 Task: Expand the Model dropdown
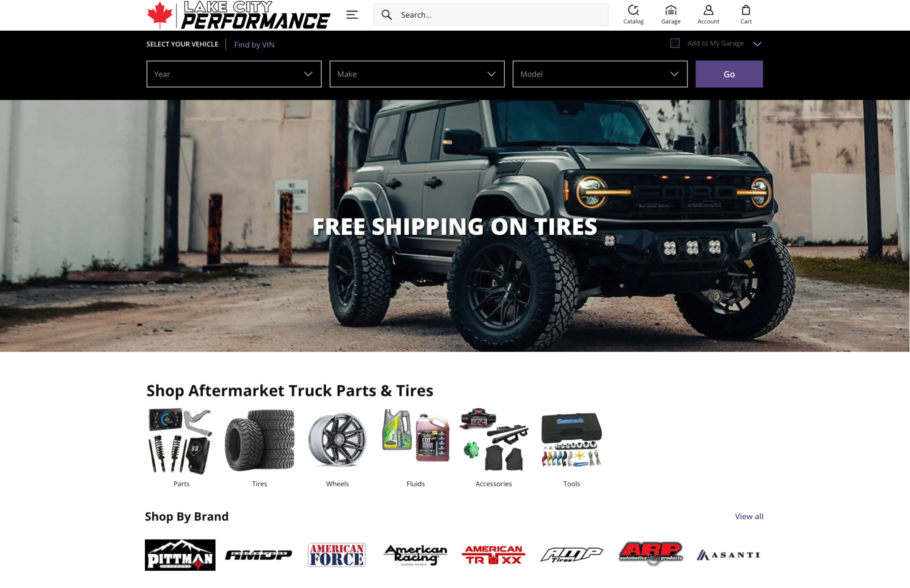600,74
